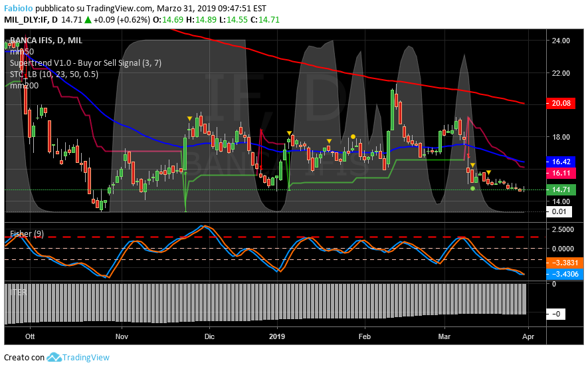Click the H:14.89 high value in header
This screenshot has width=588, height=369.
coord(201,20)
